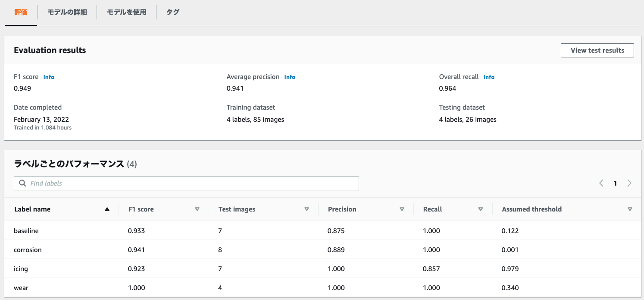Click the corrosion label row
This screenshot has height=300, width=644.
[28, 250]
